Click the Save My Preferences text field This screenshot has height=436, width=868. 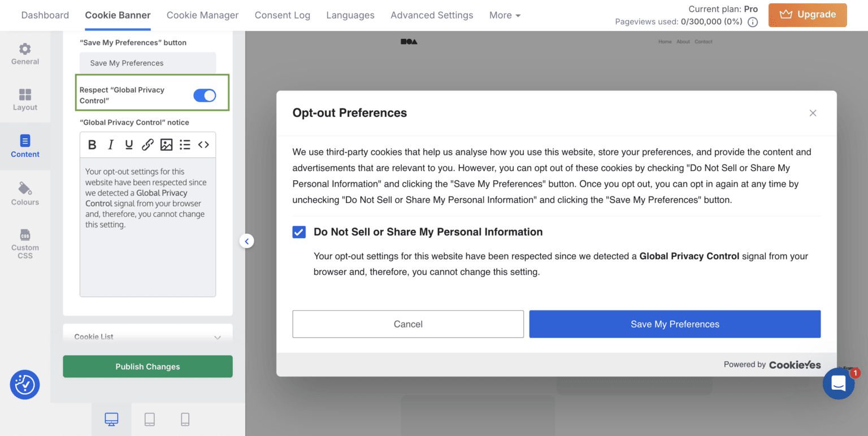click(148, 63)
